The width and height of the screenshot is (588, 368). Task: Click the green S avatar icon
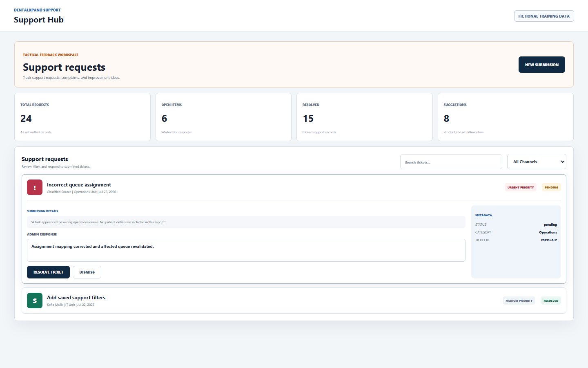click(35, 301)
